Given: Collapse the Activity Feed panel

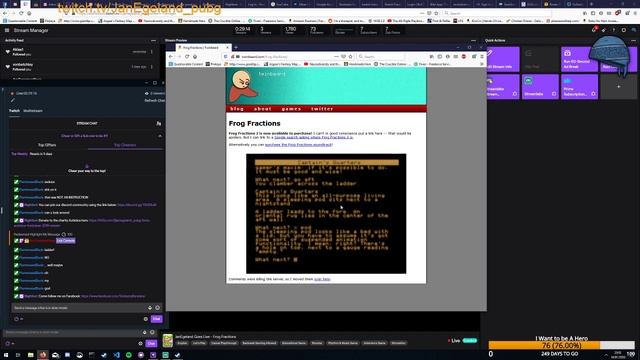Looking at the screenshot, I should [153, 40].
